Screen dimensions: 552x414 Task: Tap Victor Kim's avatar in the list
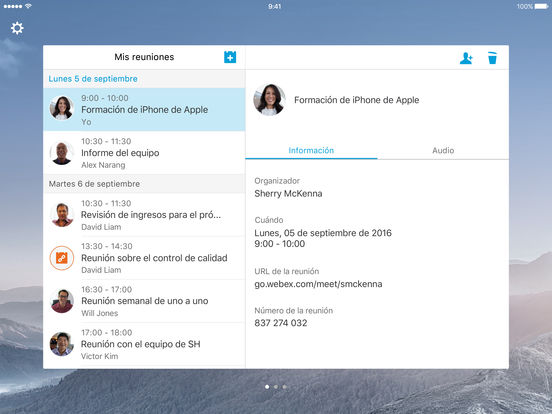(62, 344)
